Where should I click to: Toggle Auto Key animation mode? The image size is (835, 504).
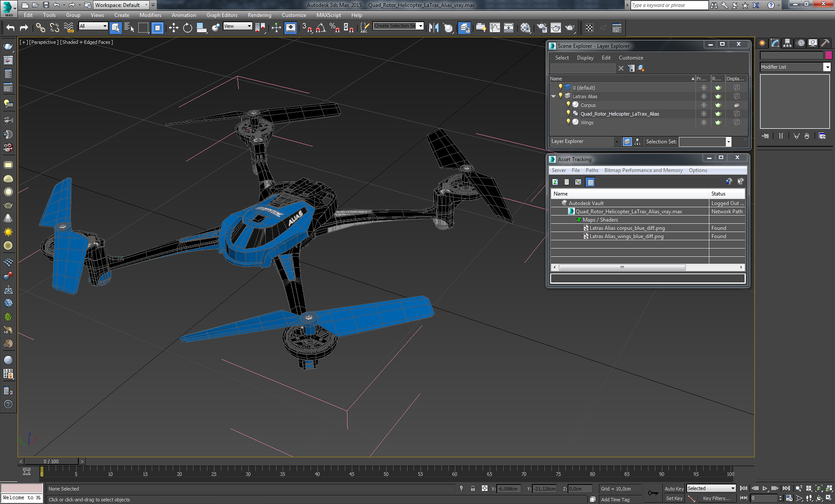[x=674, y=488]
